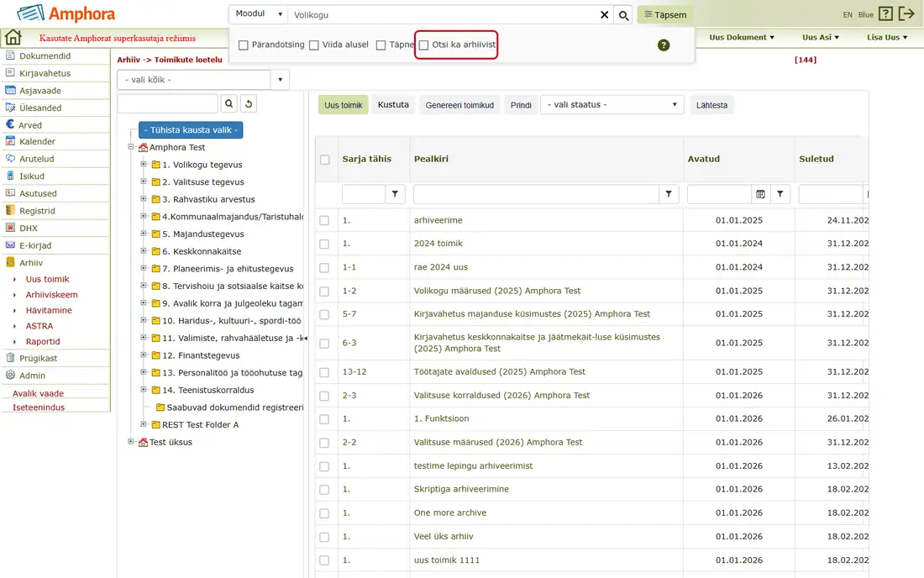
Task: Check the arhiveerime row checkbox
Action: point(324,220)
